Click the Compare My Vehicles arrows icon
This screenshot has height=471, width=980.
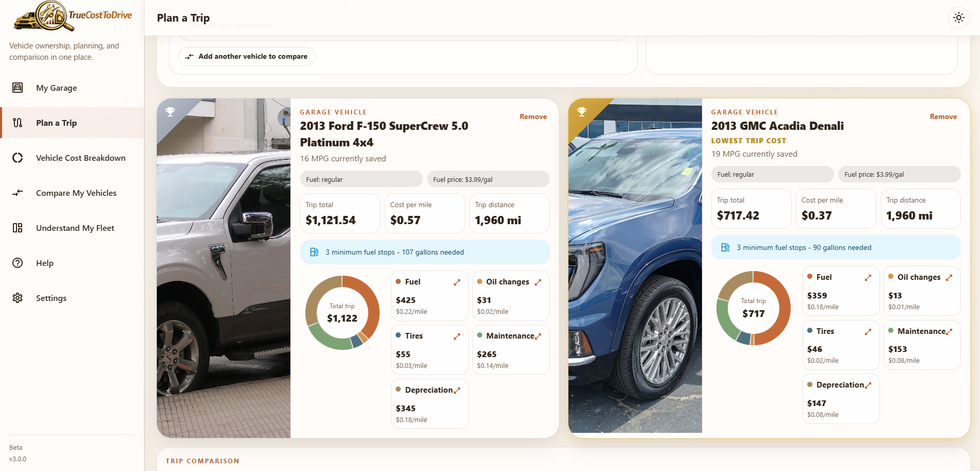point(18,193)
